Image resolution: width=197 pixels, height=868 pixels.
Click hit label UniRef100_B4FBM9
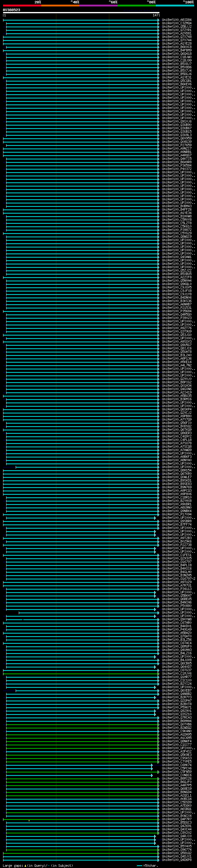coord(177,50)
